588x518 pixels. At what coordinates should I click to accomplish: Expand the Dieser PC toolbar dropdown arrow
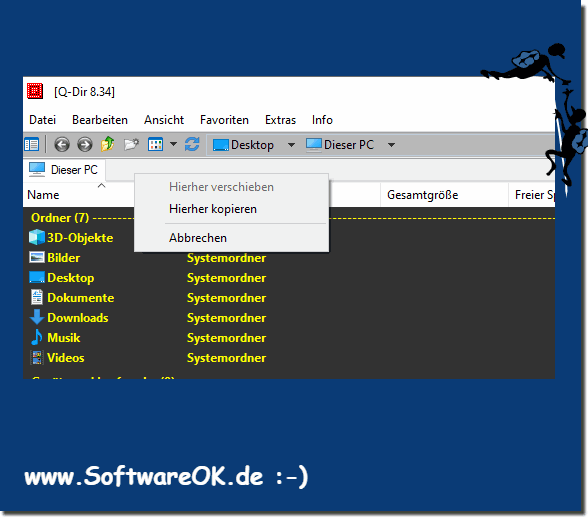coord(391,145)
